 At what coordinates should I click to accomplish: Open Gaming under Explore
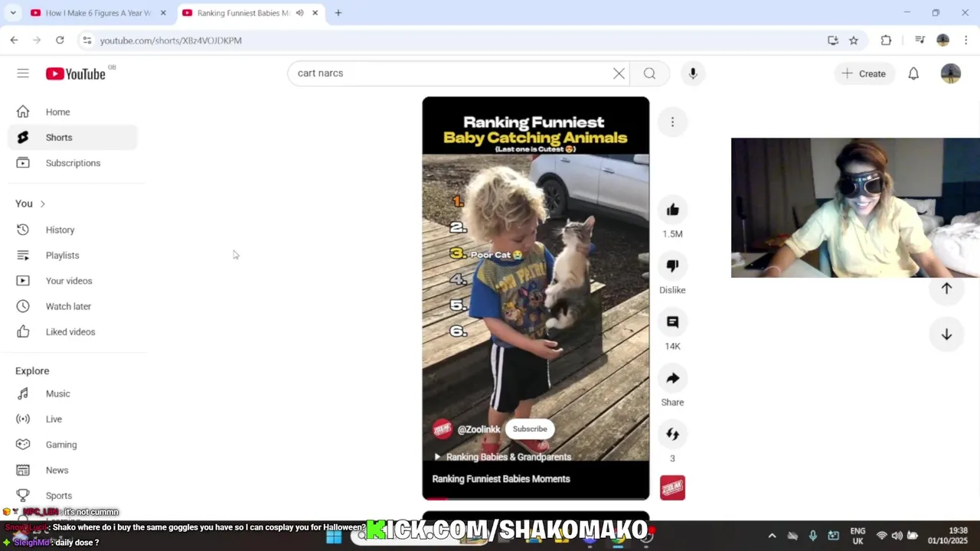[73, 445]
